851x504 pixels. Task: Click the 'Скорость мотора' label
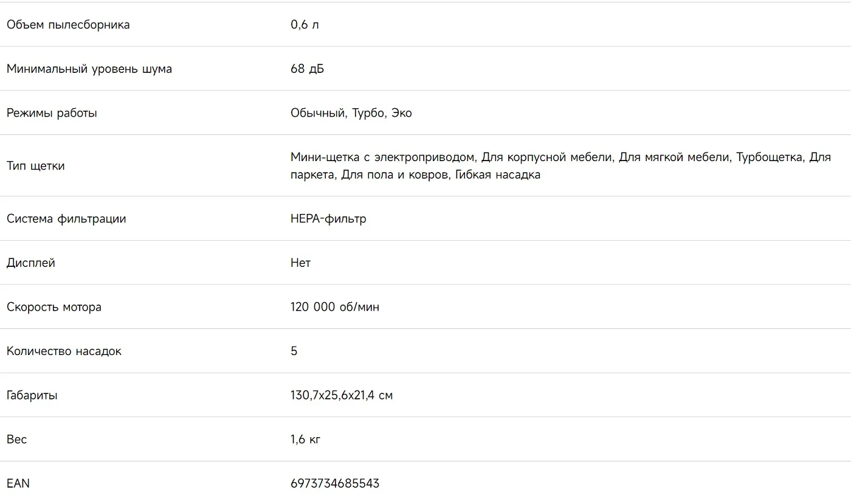(x=54, y=307)
